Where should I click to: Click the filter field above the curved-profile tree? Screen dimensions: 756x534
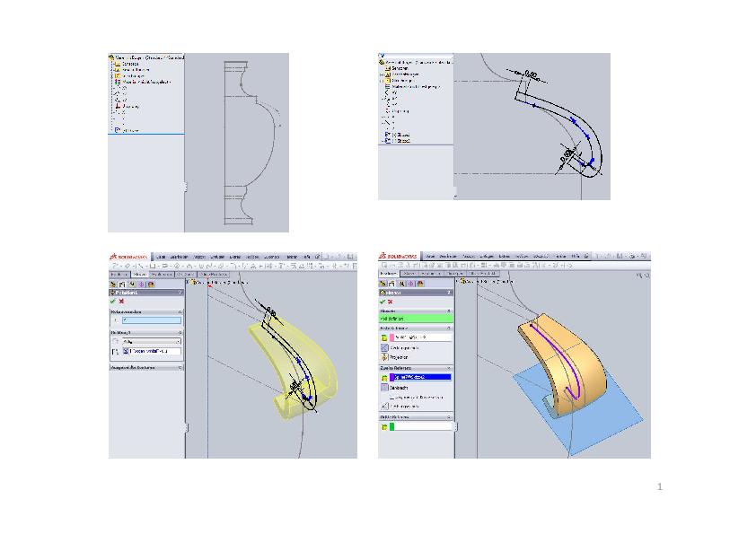(x=416, y=56)
